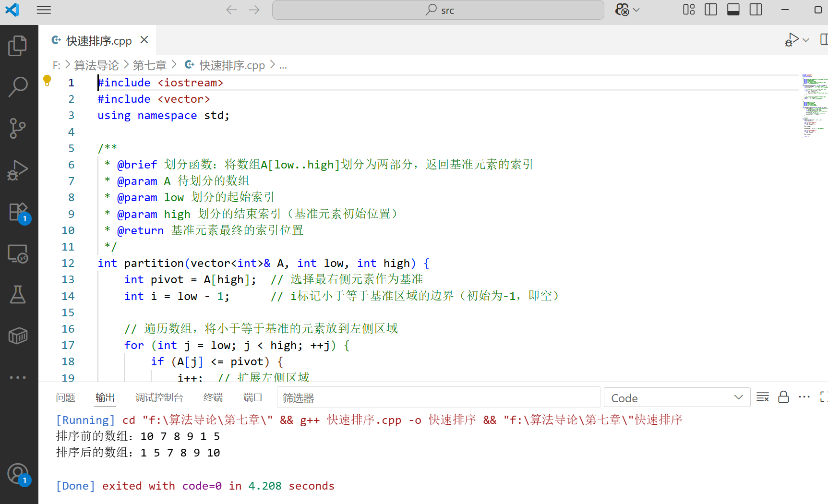Click the minimap code overview

point(814,106)
